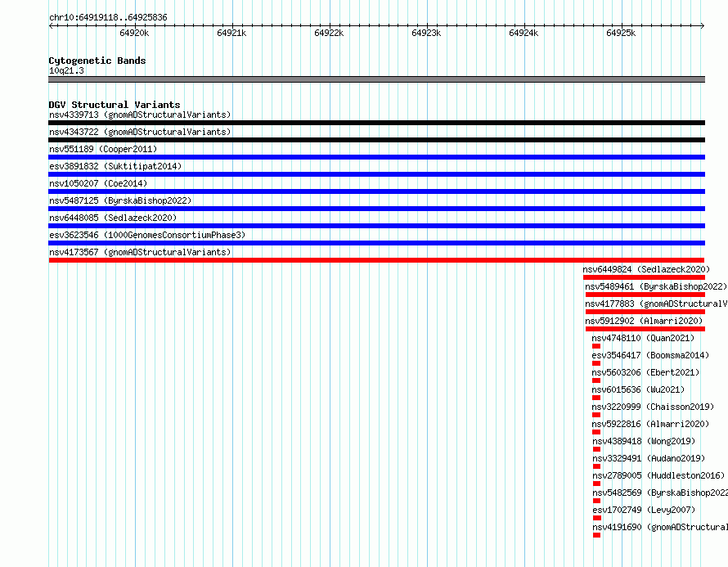Select nsv5922816 (Almarri2020) label

[x=651, y=424]
